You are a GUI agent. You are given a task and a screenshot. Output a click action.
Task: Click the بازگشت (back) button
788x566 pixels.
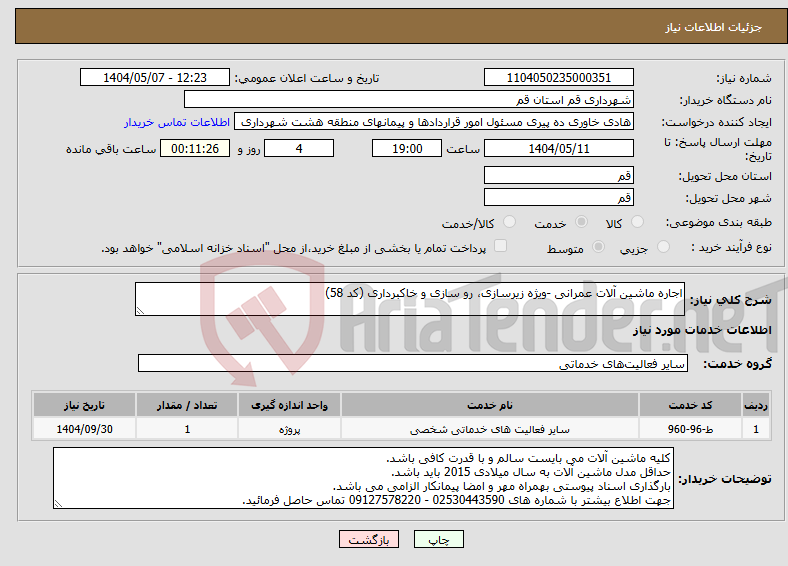[x=369, y=539]
